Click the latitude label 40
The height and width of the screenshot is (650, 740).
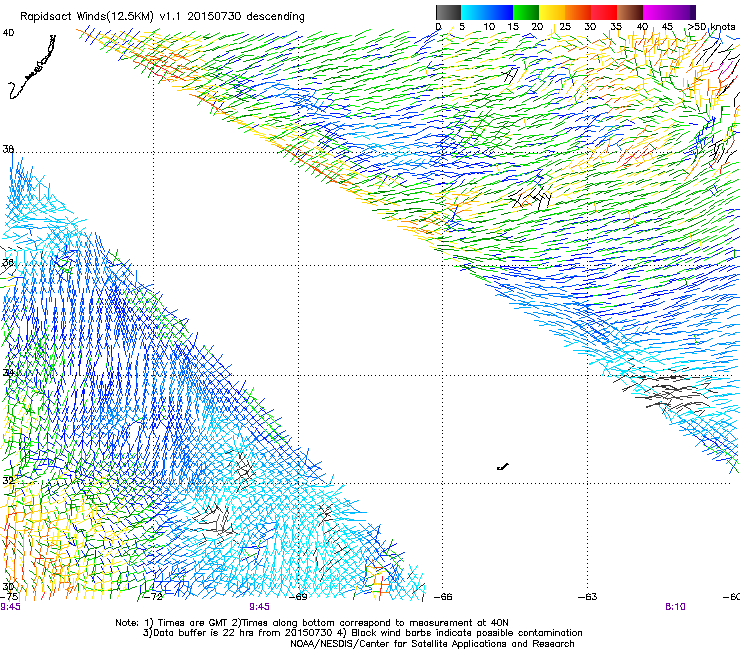click(8, 33)
